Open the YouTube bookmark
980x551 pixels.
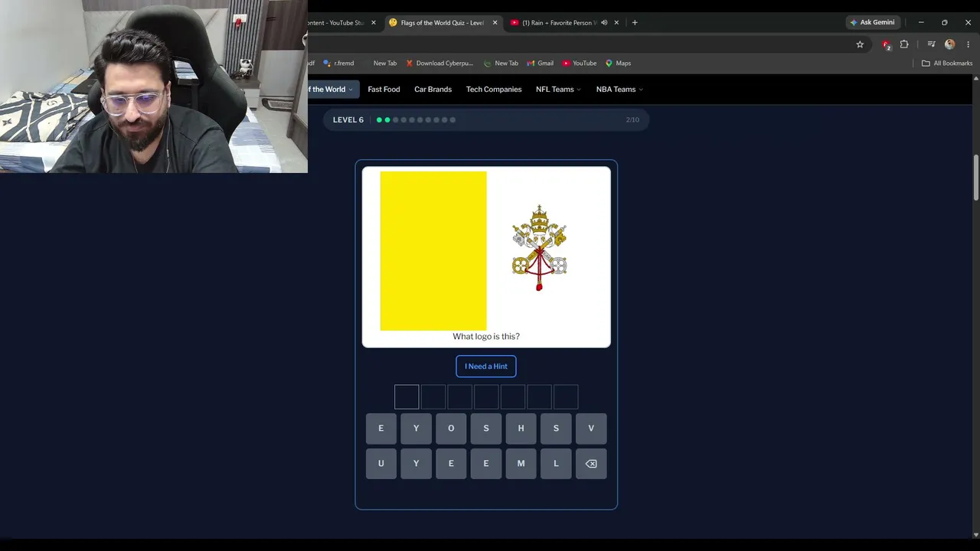coord(580,64)
